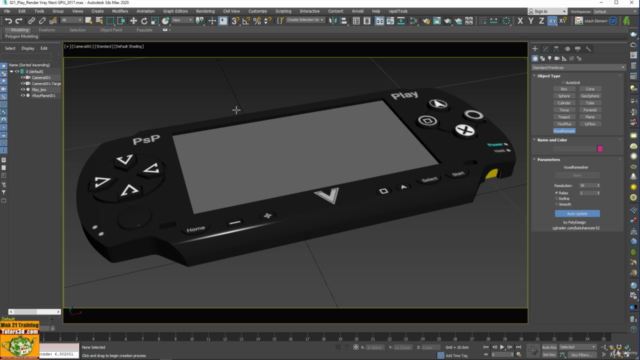This screenshot has height=360, width=640.
Task: Switch to the Object Paint ribbon tab
Action: coord(111,30)
